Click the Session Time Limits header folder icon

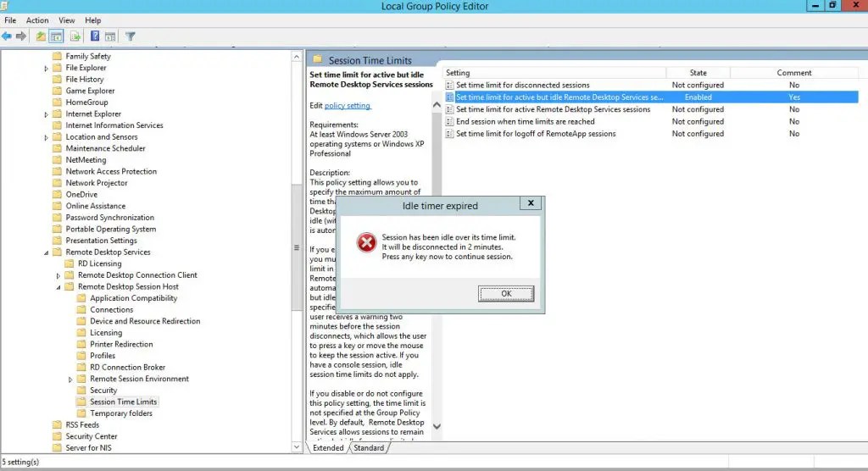[317, 59]
